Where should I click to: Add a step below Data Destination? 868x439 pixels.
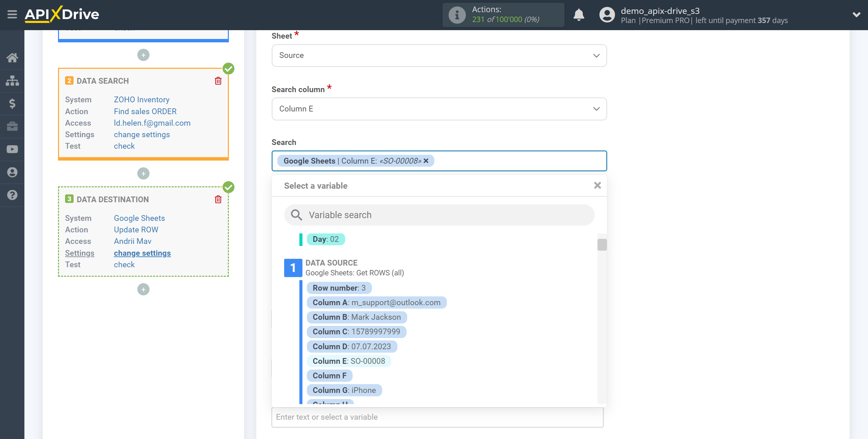[143, 289]
